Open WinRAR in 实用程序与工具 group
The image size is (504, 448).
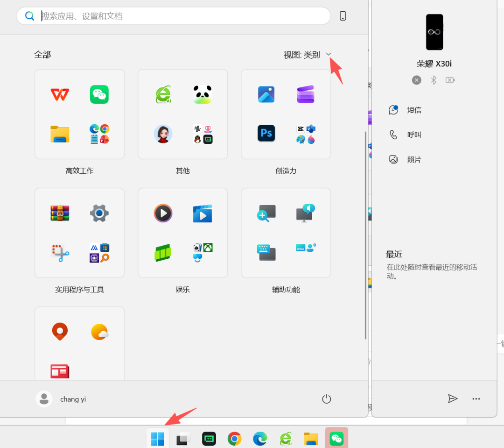(x=60, y=213)
